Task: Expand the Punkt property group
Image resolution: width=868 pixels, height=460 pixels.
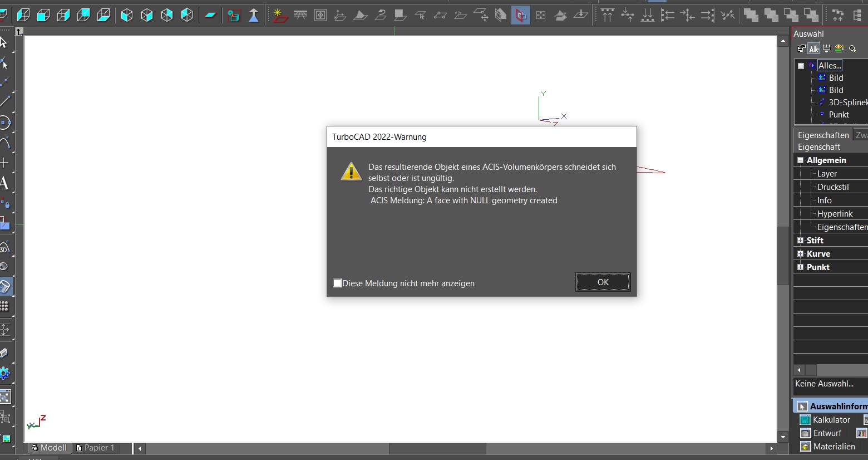Action: 800,267
